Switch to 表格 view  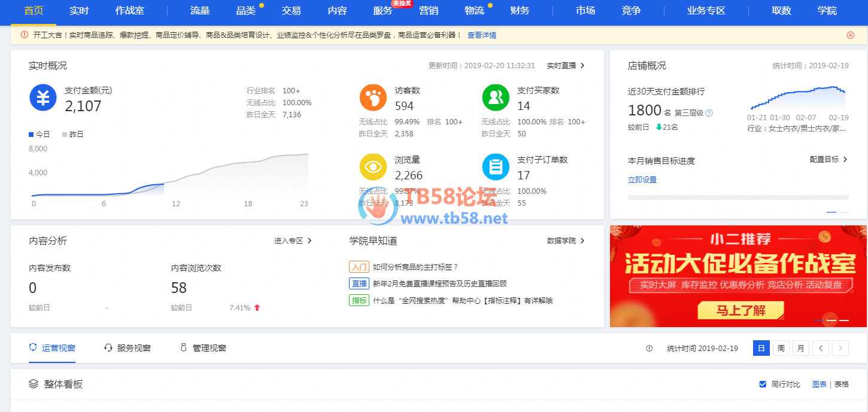(x=842, y=384)
